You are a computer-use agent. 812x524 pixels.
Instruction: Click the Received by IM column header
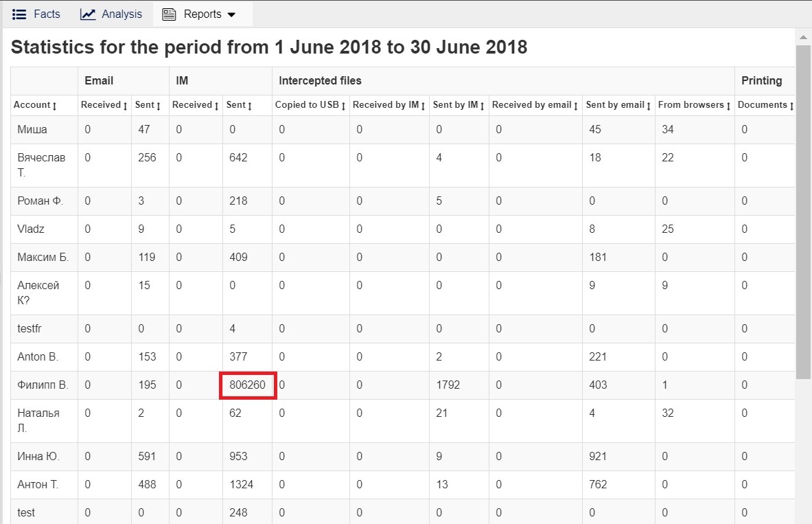coord(385,105)
